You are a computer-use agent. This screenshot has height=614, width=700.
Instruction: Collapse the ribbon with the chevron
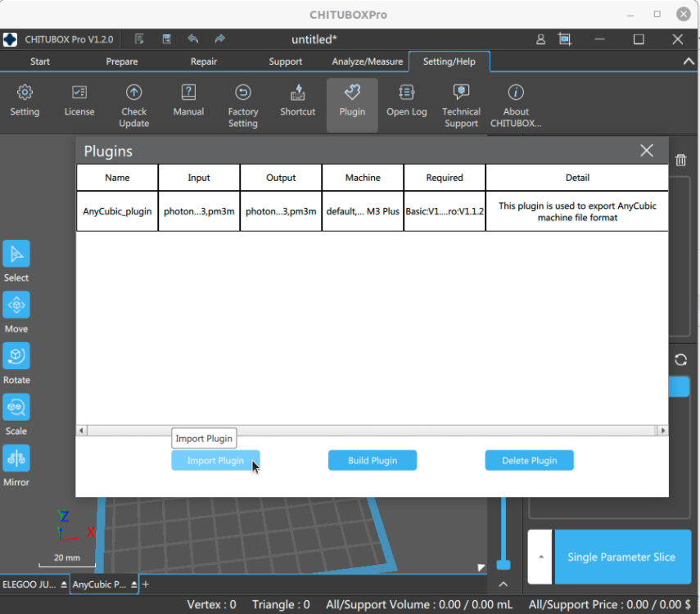[689, 61]
